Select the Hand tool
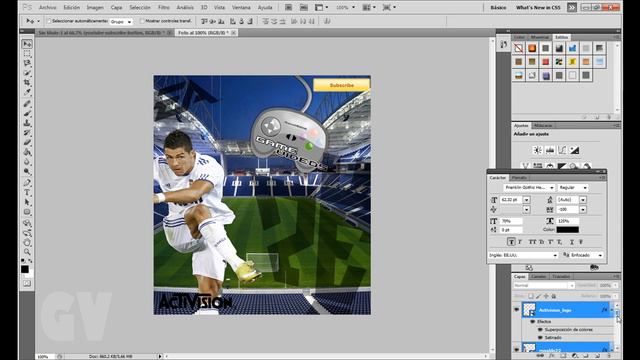This screenshot has width=640, height=360. 27,243
